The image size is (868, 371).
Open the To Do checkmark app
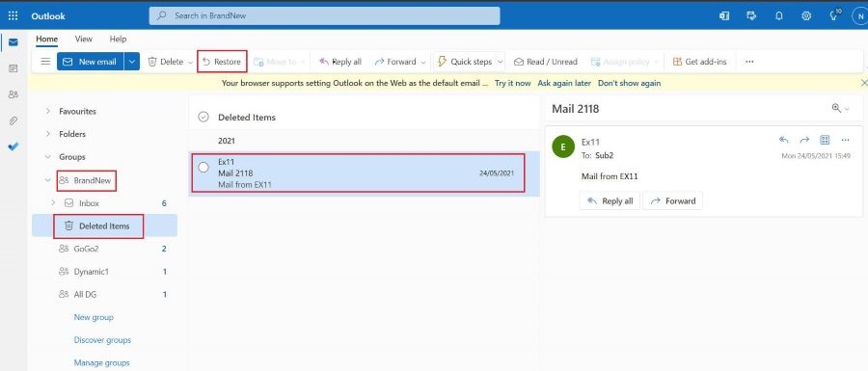coord(13,146)
